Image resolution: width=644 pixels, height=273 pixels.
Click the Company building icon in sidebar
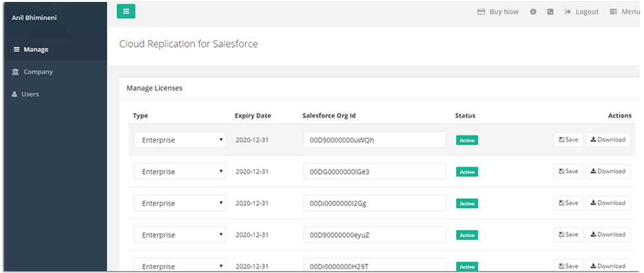tap(16, 72)
